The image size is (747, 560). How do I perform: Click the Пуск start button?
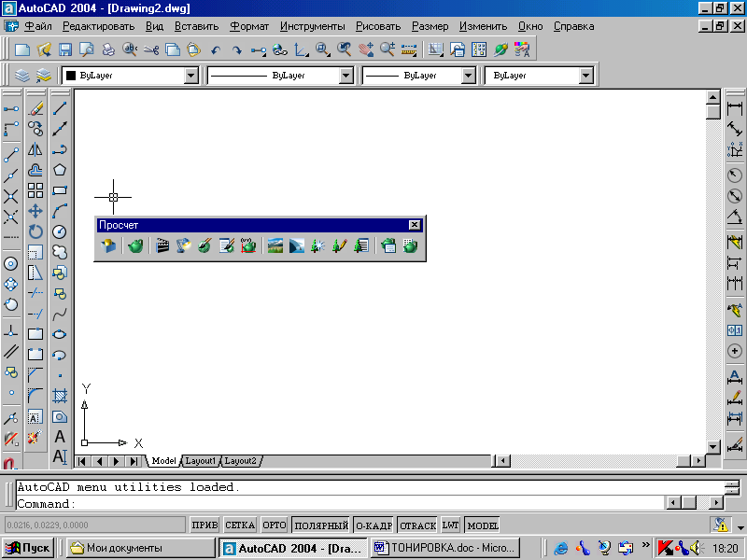coord(28,548)
